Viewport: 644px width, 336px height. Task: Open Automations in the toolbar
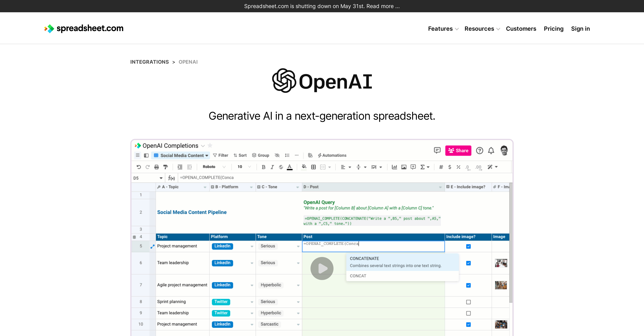(x=332, y=155)
